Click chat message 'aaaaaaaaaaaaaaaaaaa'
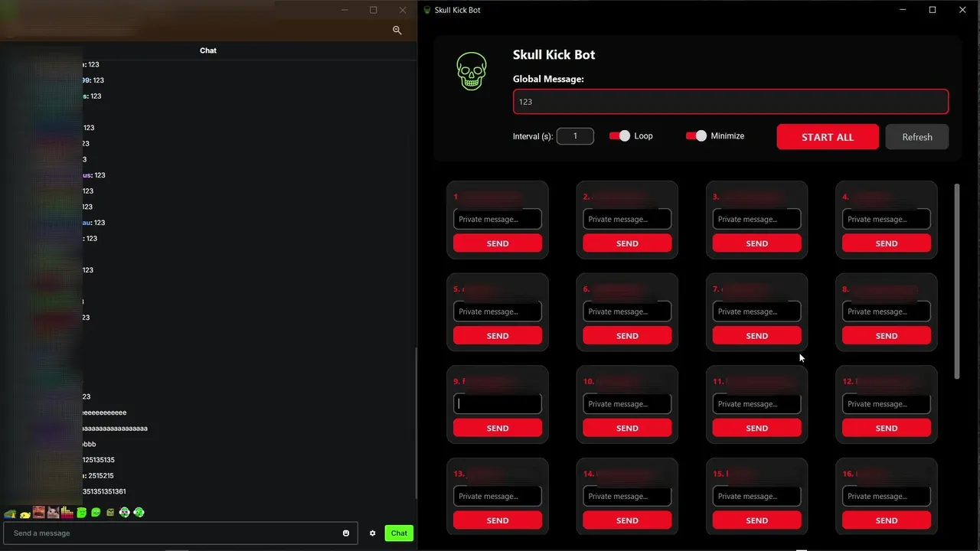The image size is (980, 551). [x=115, y=429]
